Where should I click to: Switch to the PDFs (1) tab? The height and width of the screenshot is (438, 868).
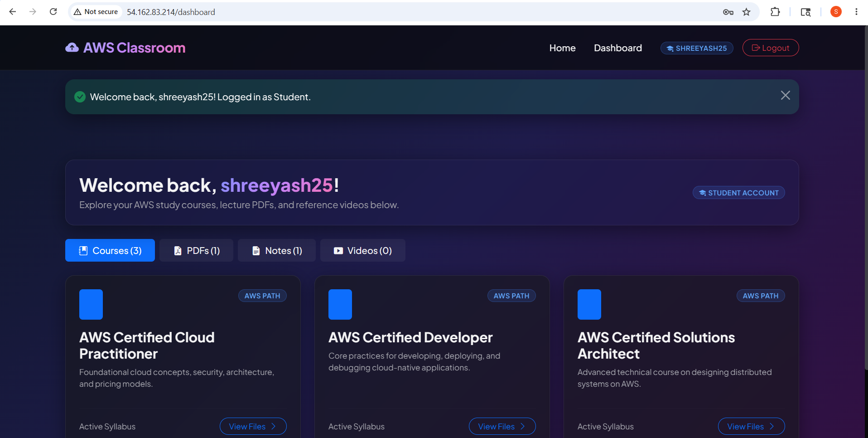coord(196,250)
